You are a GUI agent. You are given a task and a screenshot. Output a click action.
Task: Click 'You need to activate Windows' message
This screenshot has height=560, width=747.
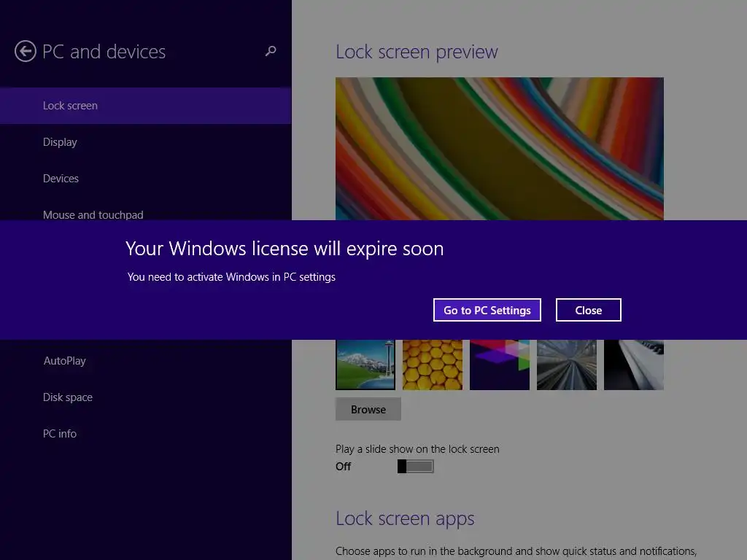click(x=231, y=277)
